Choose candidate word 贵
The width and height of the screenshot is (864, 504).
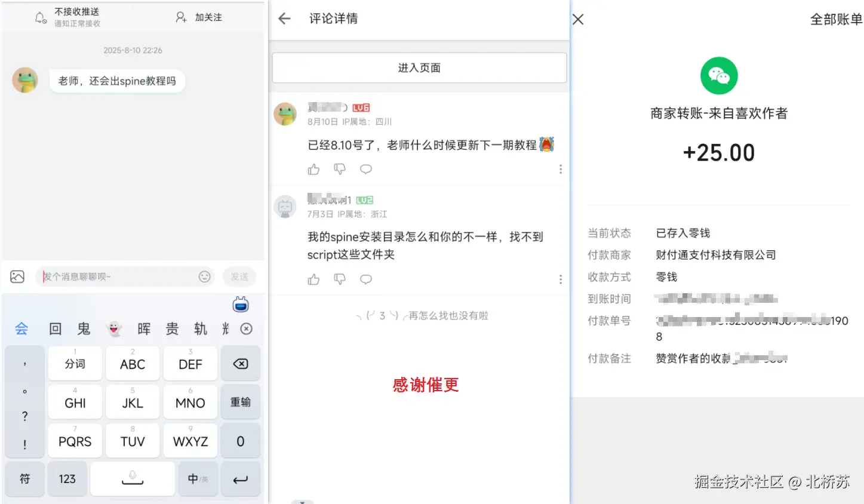[x=172, y=328]
